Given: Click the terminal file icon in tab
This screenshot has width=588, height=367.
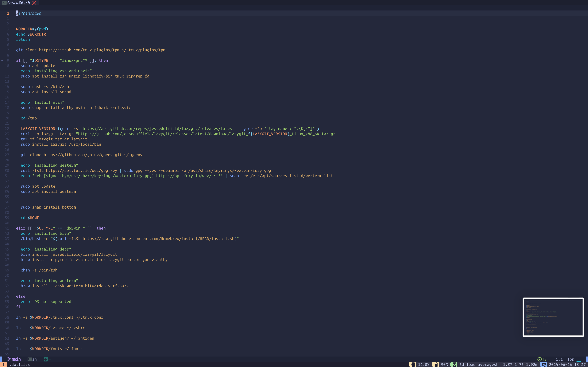Looking at the screenshot, I should pyautogui.click(x=4, y=3).
